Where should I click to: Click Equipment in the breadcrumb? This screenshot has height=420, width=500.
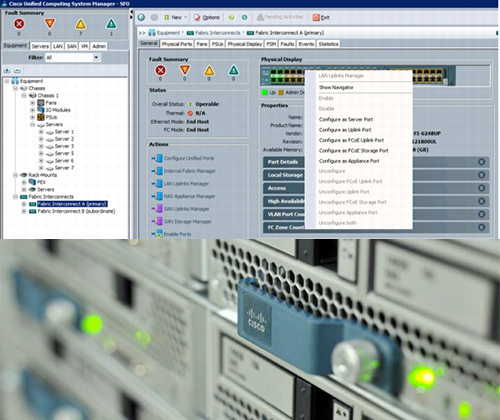click(x=168, y=33)
